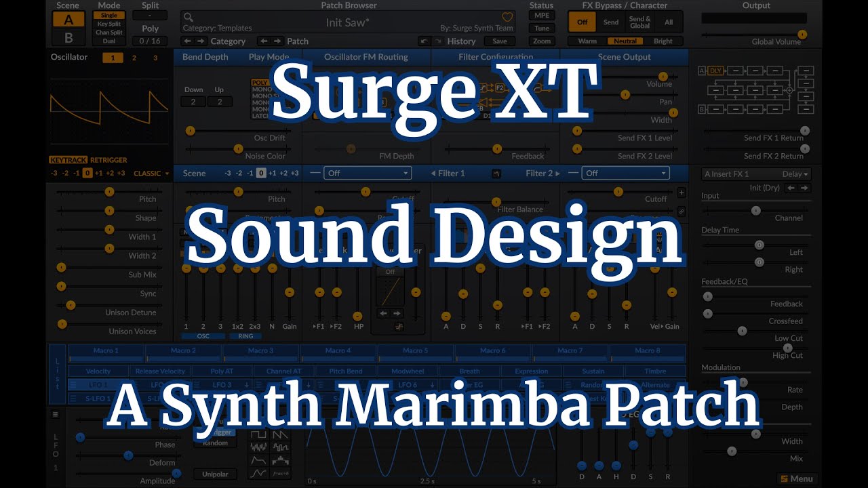Open Init Saw patch name menu
Screen dimensions: 868x488
348,22
